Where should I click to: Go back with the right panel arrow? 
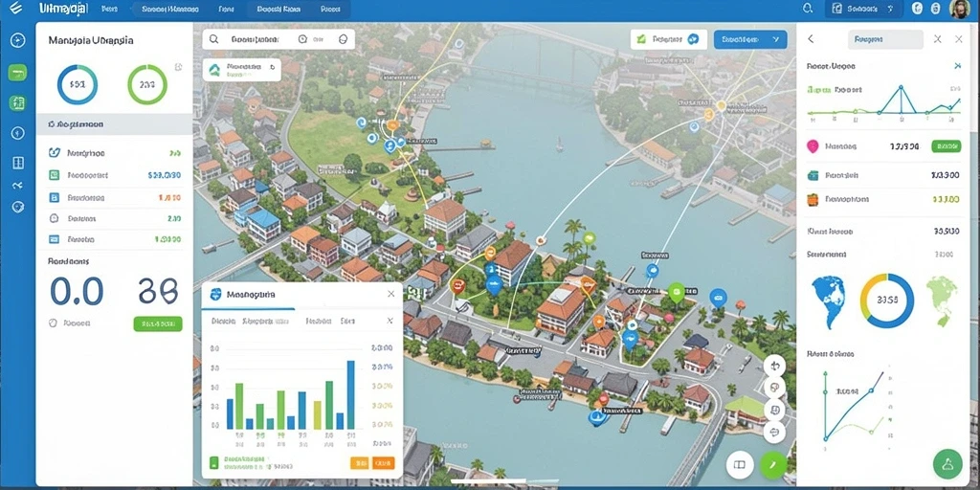coord(811,38)
